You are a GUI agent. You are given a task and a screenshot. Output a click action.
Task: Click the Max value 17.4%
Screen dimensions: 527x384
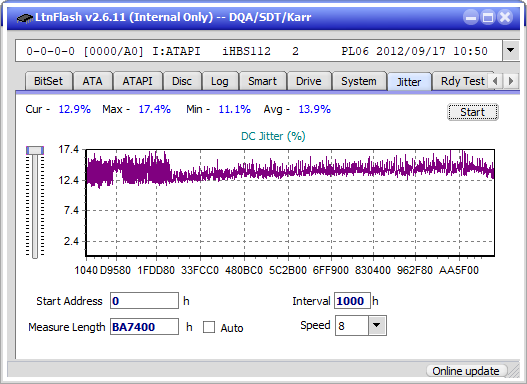coord(155,109)
